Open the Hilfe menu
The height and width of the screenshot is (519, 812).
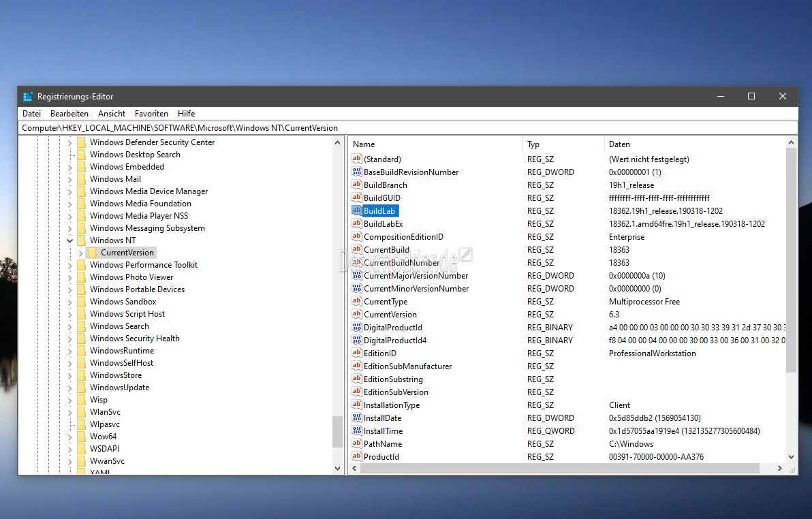click(x=187, y=114)
